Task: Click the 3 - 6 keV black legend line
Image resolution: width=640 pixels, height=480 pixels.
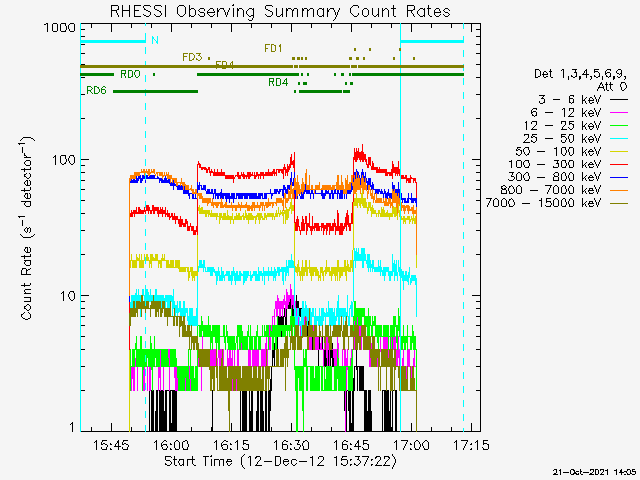Action: point(619,99)
